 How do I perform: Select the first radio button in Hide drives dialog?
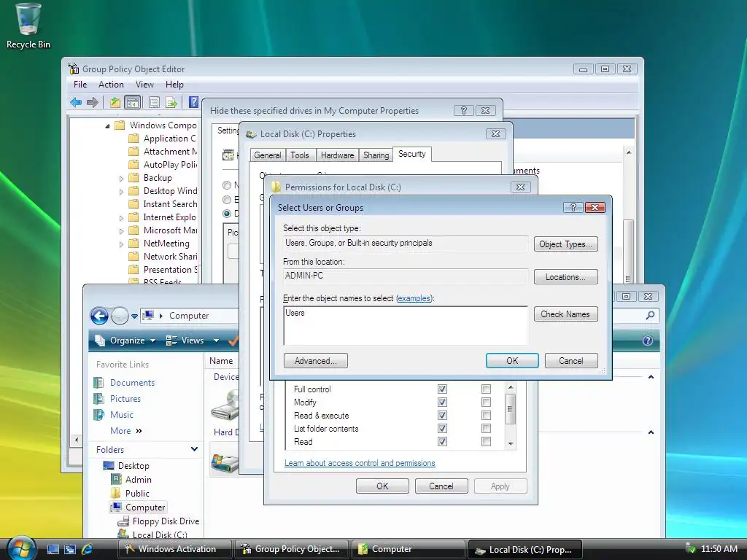click(227, 185)
